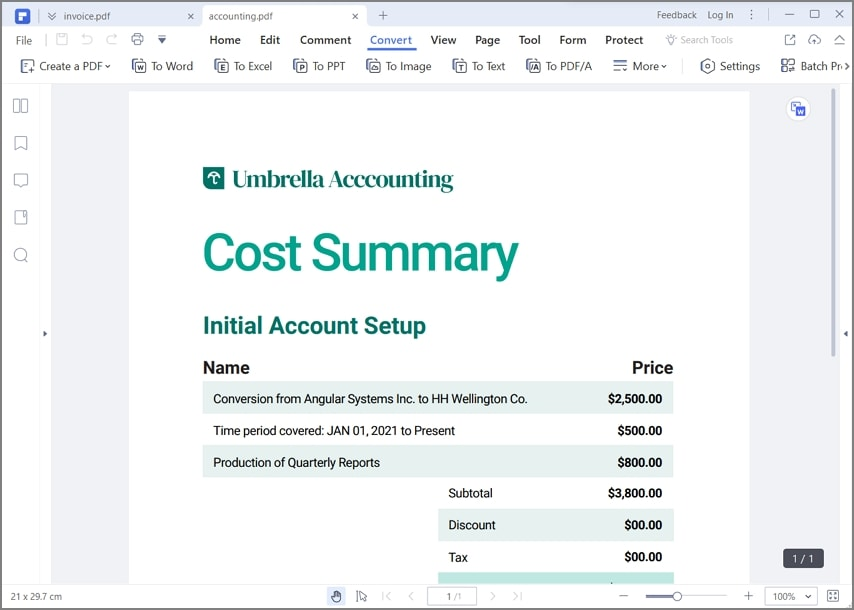Open the comments panel in the left sidebar
The image size is (854, 610).
[x=20, y=180]
